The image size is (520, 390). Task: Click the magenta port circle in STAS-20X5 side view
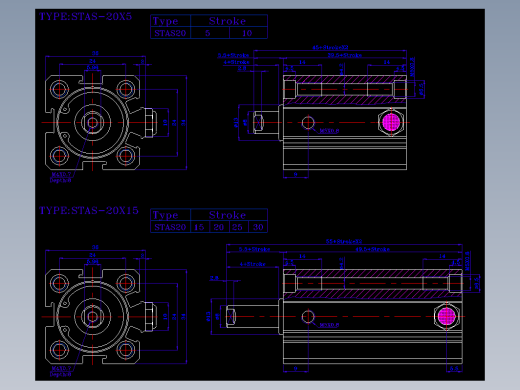(391, 122)
